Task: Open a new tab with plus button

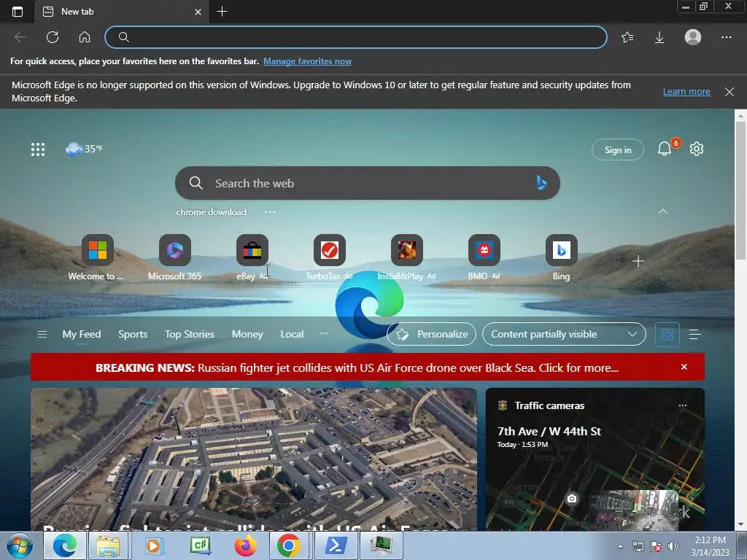Action: 222,12
